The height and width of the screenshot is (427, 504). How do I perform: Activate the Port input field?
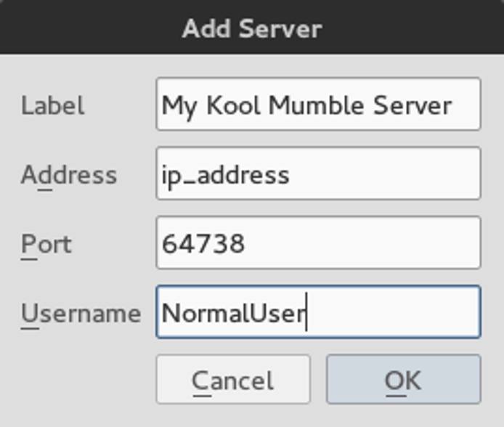tap(317, 243)
